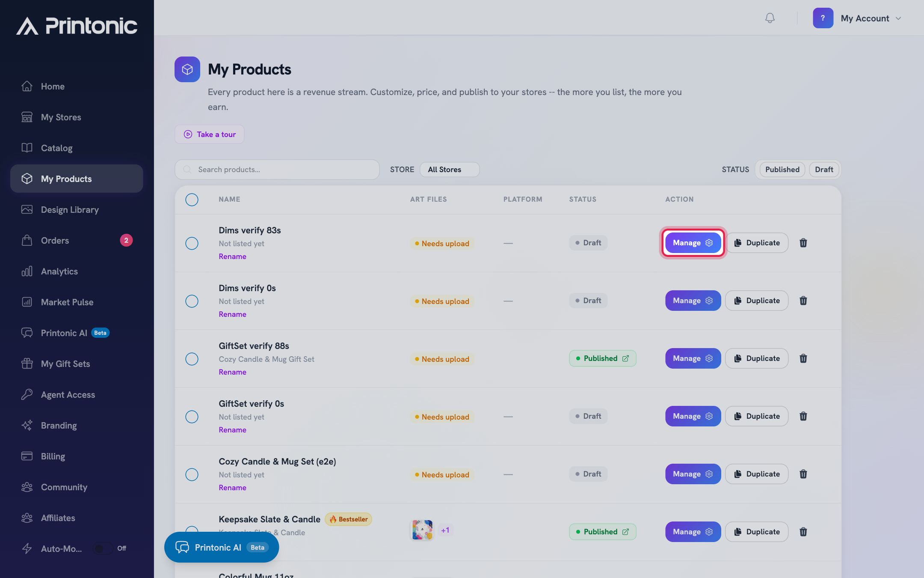Screen dimensions: 924x578
Task: Click the +1 art files badge
Action: pos(445,530)
